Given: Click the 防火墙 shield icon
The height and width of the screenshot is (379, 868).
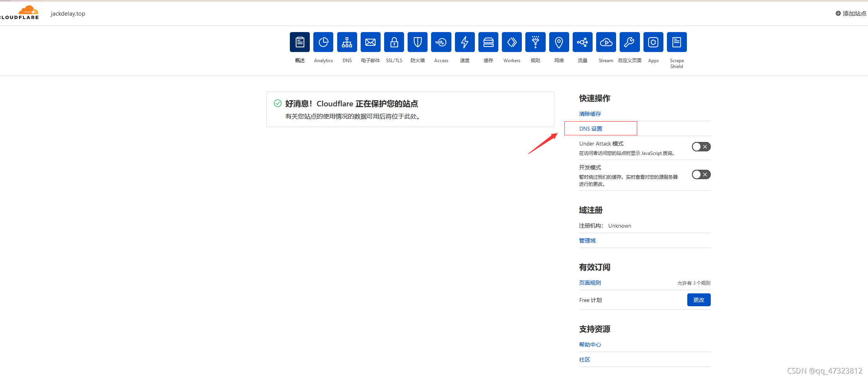Looking at the screenshot, I should pyautogui.click(x=417, y=42).
